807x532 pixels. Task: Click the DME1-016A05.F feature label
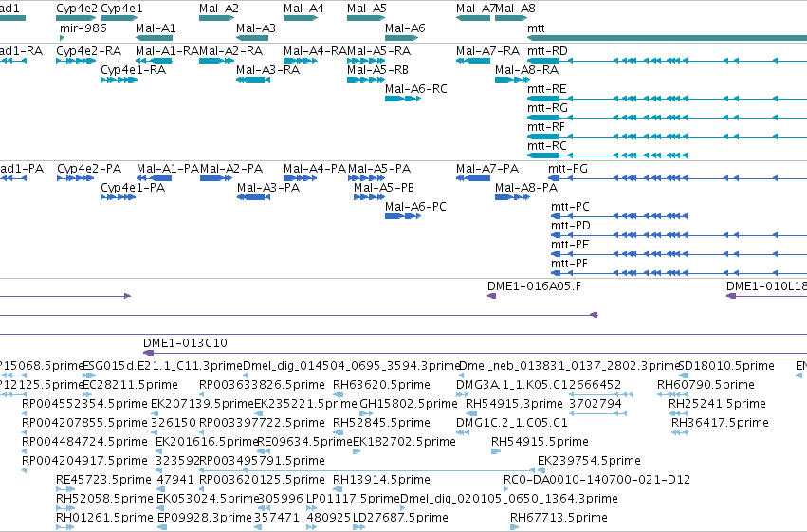[534, 286]
